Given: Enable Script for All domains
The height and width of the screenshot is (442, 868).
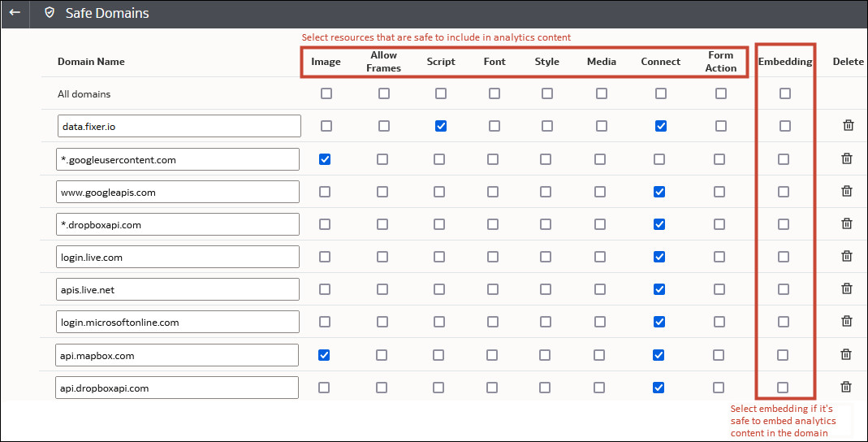Looking at the screenshot, I should (x=441, y=93).
